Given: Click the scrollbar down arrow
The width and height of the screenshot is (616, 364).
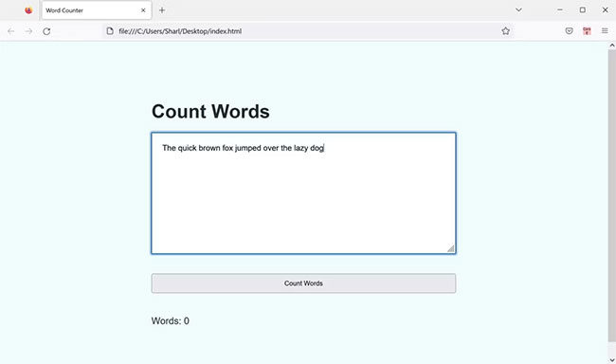Looking at the screenshot, I should [x=611, y=359].
